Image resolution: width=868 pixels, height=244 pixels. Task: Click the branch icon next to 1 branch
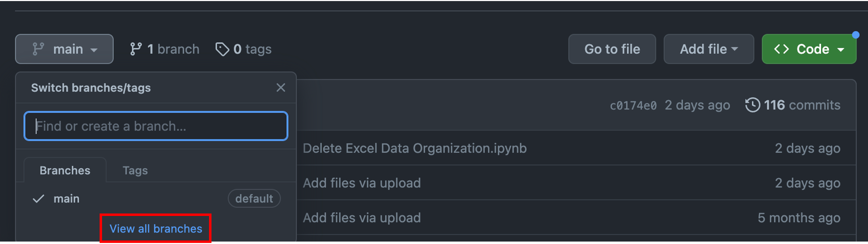coord(136,49)
